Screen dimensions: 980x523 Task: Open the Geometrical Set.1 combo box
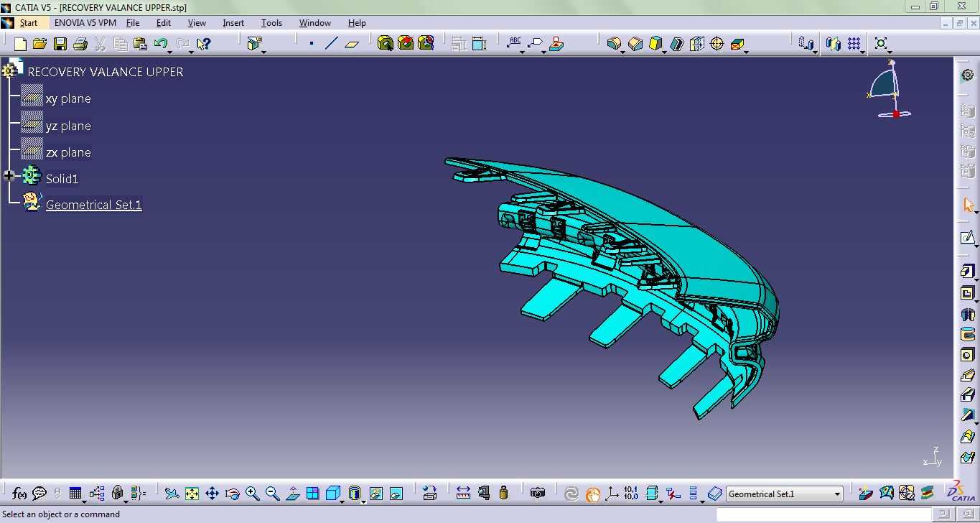click(785, 494)
